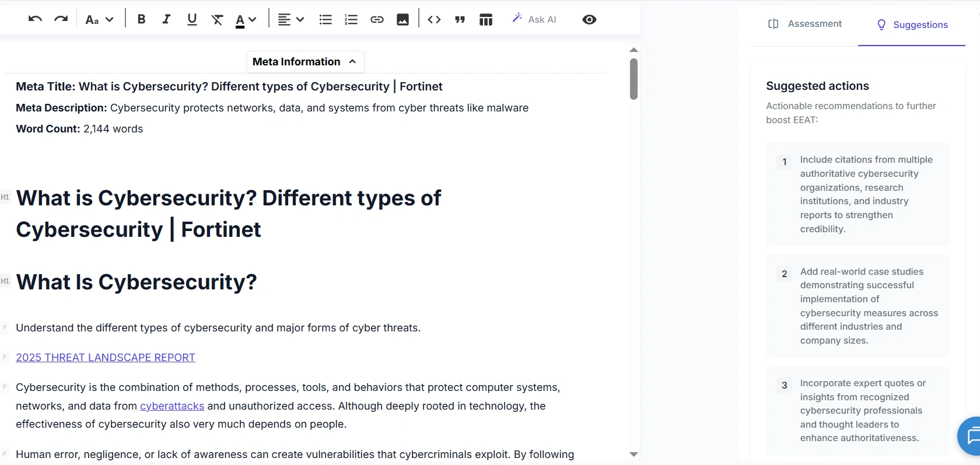980x465 pixels.
Task: Insert a hyperlink
Action: pyautogui.click(x=377, y=20)
